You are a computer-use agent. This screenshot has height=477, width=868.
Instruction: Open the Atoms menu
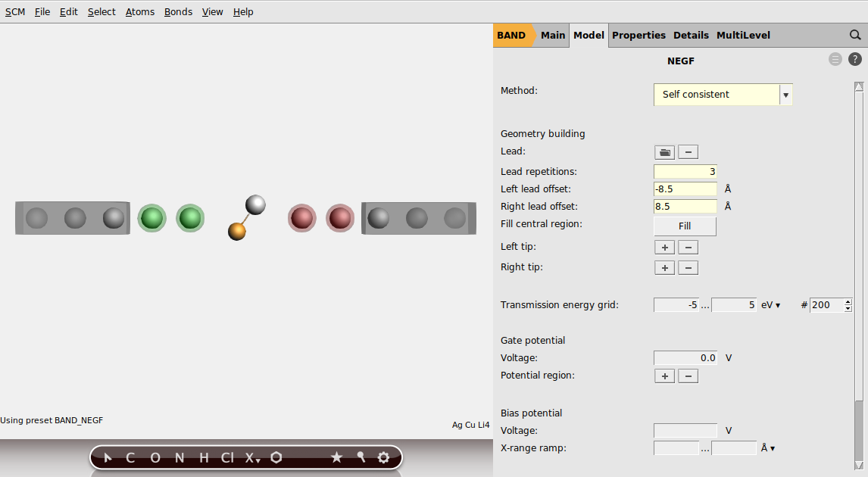pyautogui.click(x=139, y=11)
